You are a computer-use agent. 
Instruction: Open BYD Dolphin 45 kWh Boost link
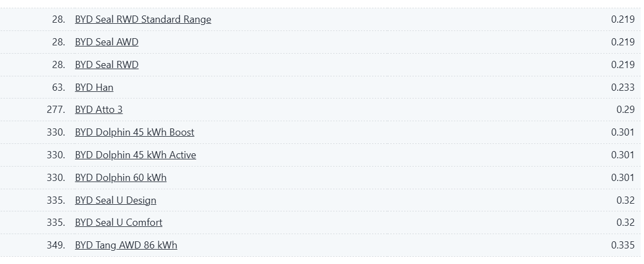coord(135,132)
